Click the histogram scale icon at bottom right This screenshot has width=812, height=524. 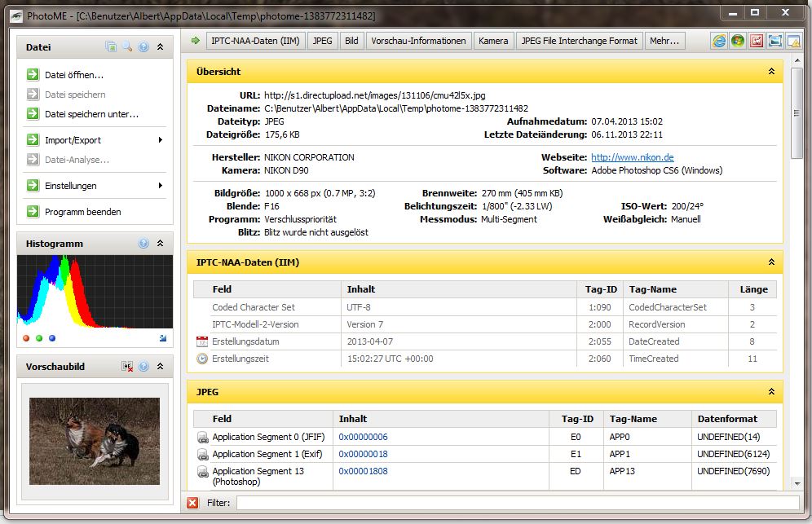coord(163,338)
